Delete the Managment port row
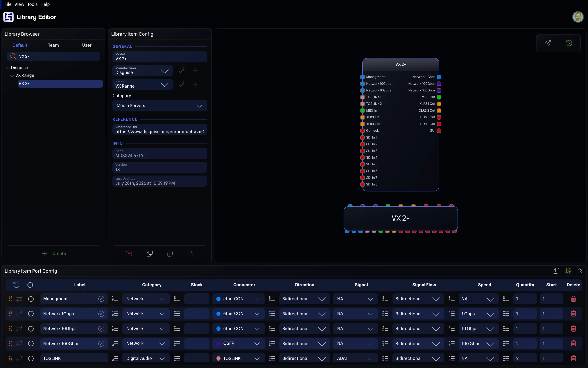The width and height of the screenshot is (588, 368). tap(573, 299)
